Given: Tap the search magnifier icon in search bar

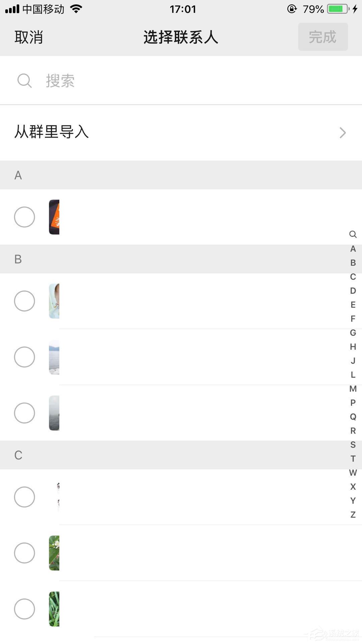Looking at the screenshot, I should point(24,81).
